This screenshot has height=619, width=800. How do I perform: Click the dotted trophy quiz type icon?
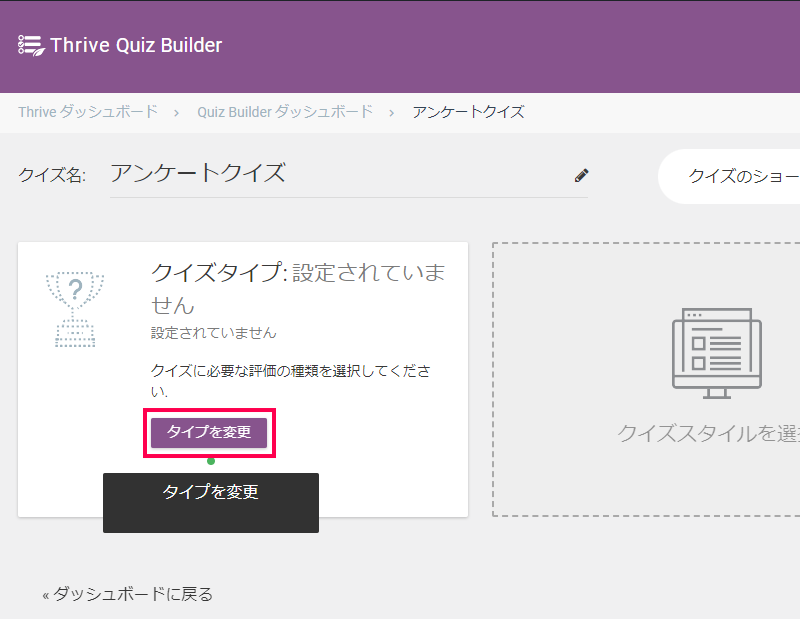[75, 309]
